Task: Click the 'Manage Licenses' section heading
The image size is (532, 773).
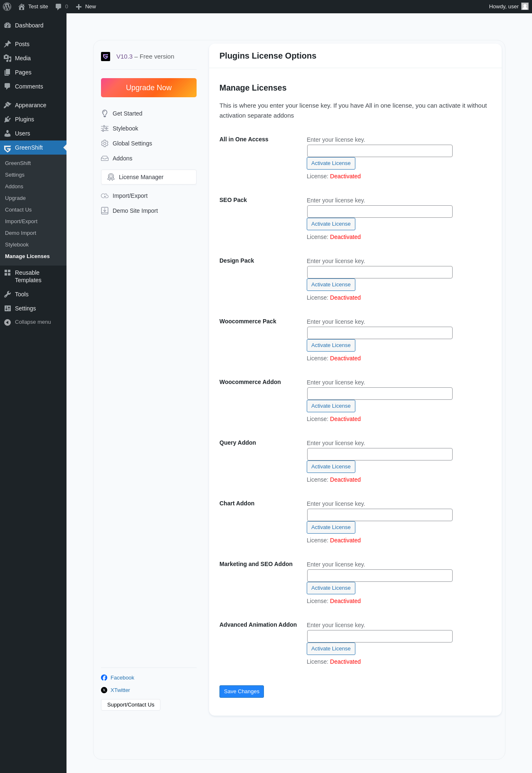Action: pos(253,88)
